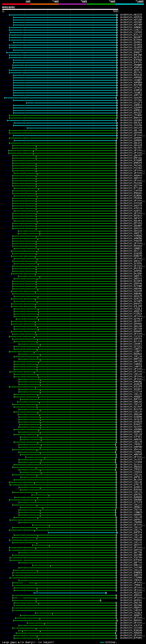Select hit label UniRef100_Q4KTD5
The height and width of the screenshot is (644, 146).
pos(131,361)
